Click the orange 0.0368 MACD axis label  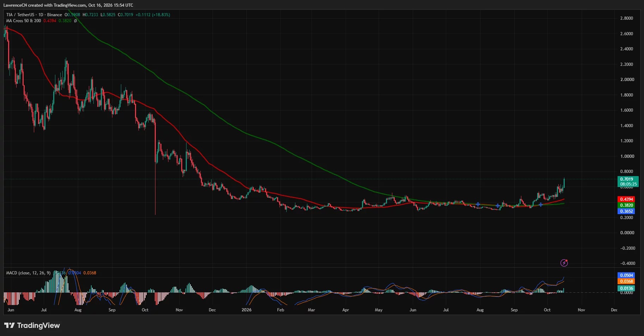(626, 281)
